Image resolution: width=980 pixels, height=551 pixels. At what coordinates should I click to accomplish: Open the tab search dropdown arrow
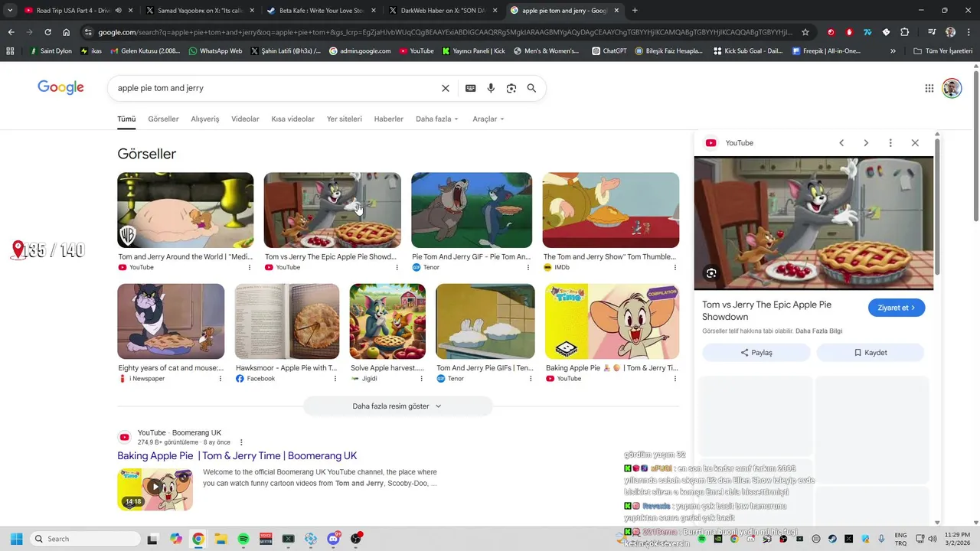[x=10, y=11]
